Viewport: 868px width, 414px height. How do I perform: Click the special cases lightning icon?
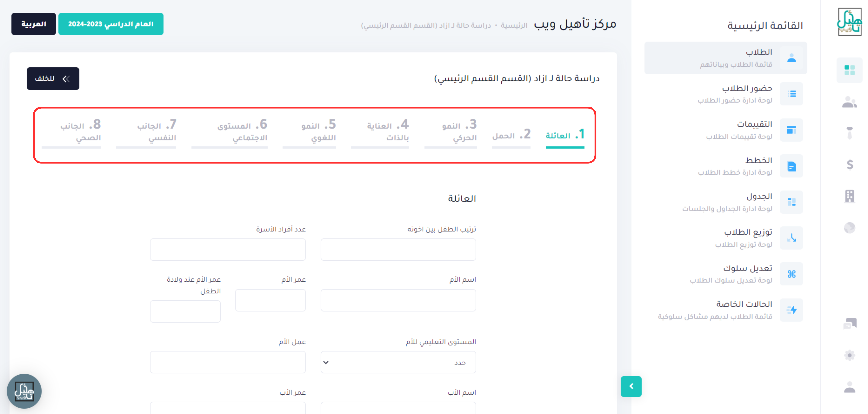[791, 310]
